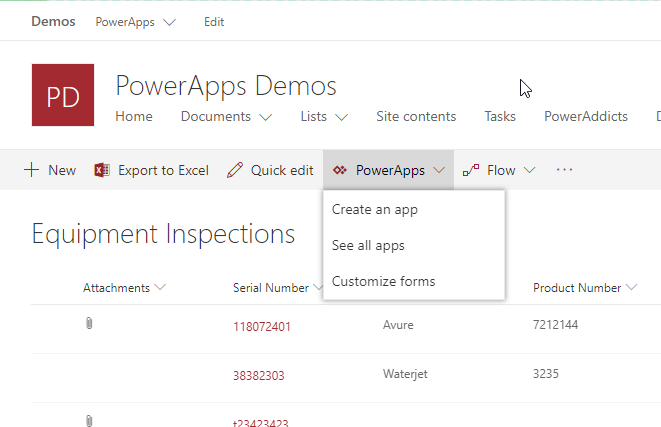Open the Tasks navigation link
The image size is (661, 427).
[500, 116]
